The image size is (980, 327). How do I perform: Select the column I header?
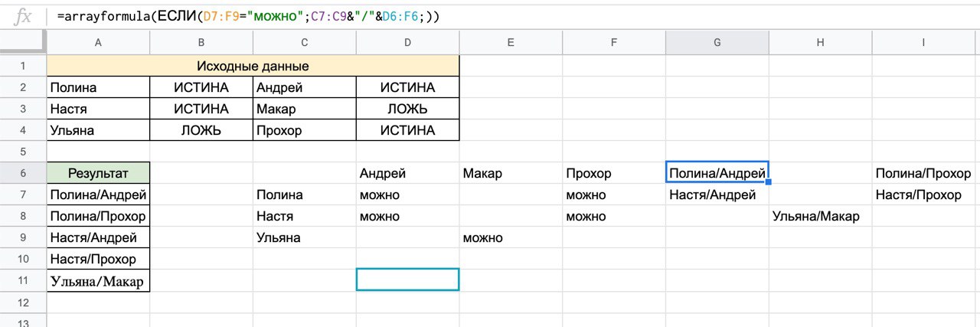tap(923, 43)
